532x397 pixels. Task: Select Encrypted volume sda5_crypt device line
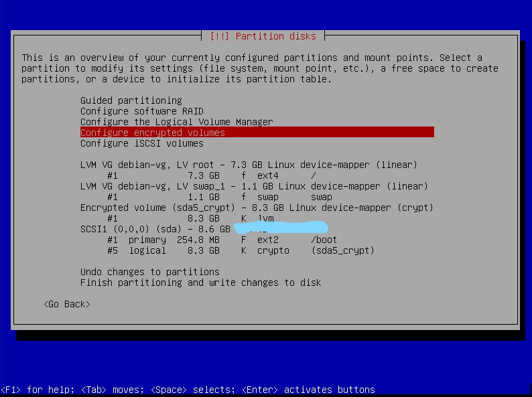[x=256, y=208]
